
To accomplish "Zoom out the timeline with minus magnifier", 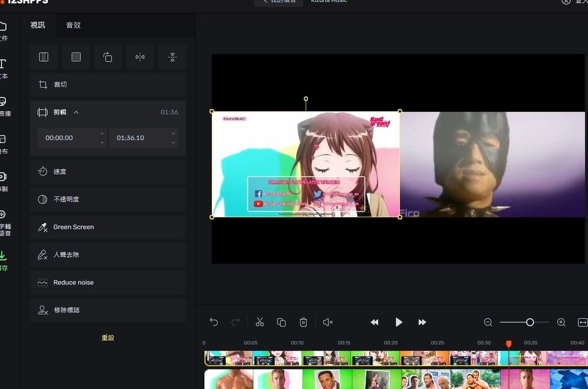I will (488, 322).
